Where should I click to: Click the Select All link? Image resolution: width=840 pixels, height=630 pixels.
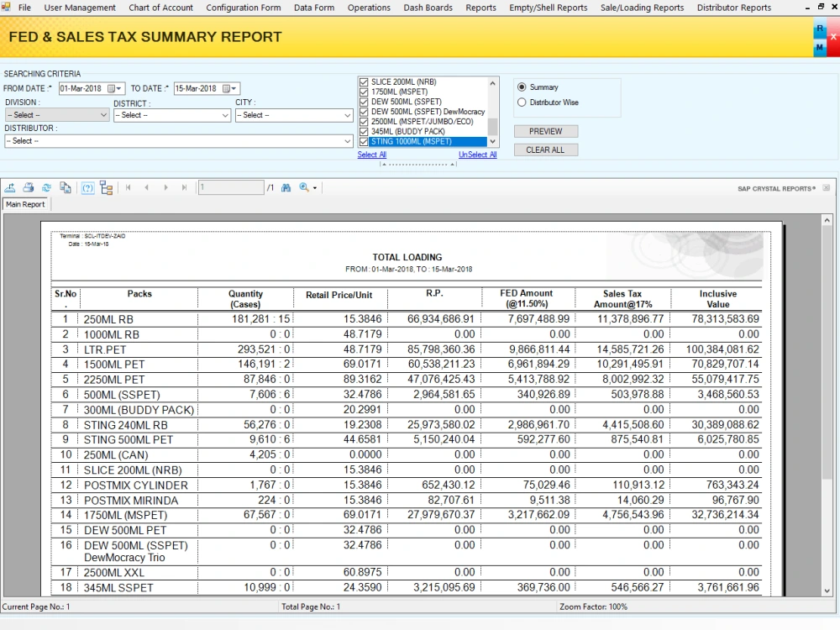pyautogui.click(x=372, y=155)
